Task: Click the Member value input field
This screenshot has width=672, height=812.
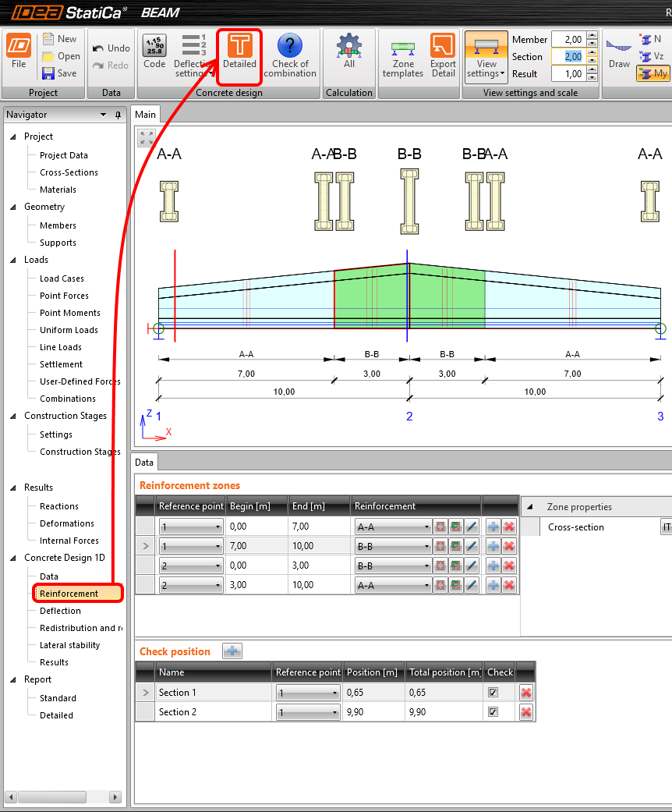Action: point(568,40)
